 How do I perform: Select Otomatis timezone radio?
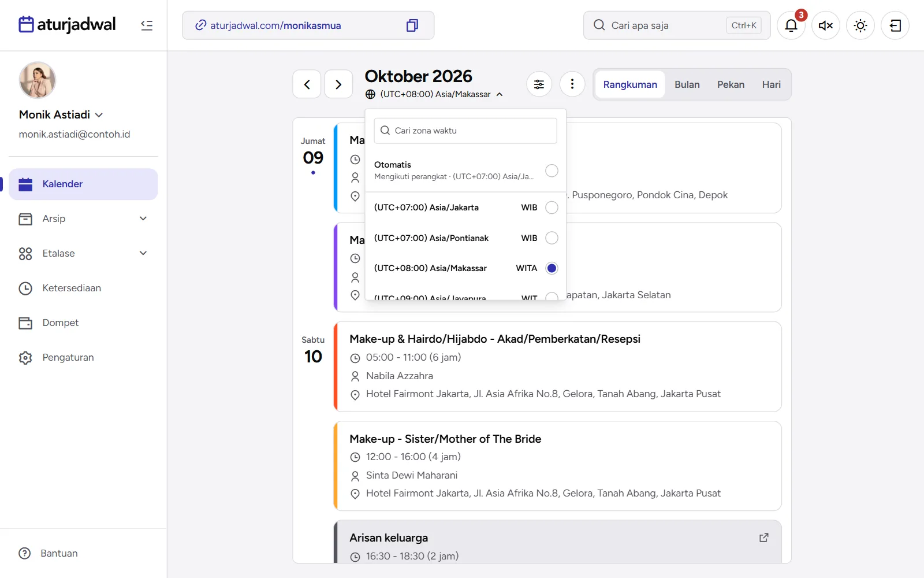(552, 171)
